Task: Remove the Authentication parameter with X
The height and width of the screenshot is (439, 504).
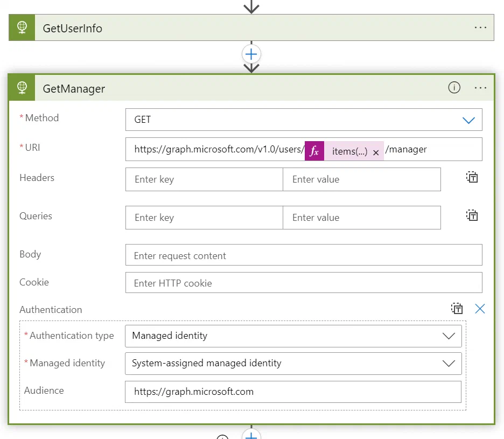Action: [480, 309]
